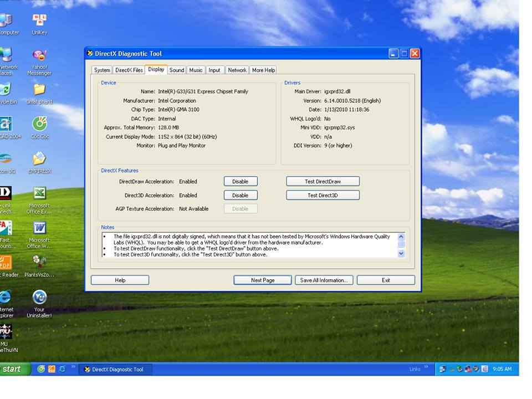Image resolution: width=532 pixels, height=399 pixels.
Task: Launch Internet Explorer desktop icon
Action: 6,304
